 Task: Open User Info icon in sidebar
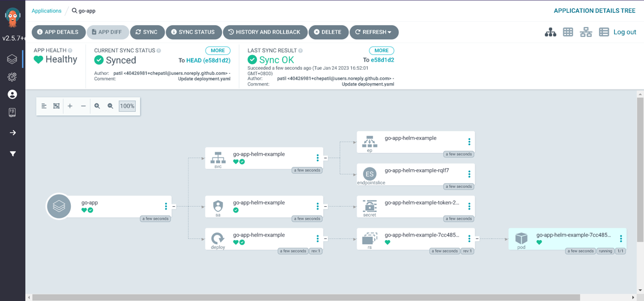[12, 94]
